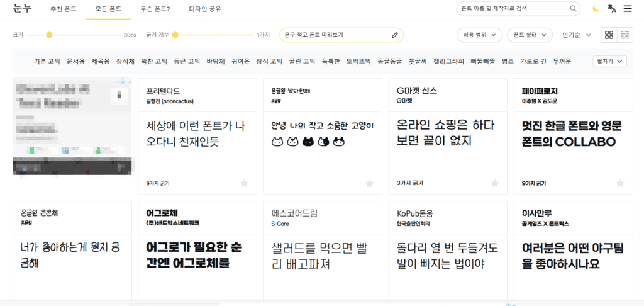Toggle dark mode moon icon

pos(596,9)
